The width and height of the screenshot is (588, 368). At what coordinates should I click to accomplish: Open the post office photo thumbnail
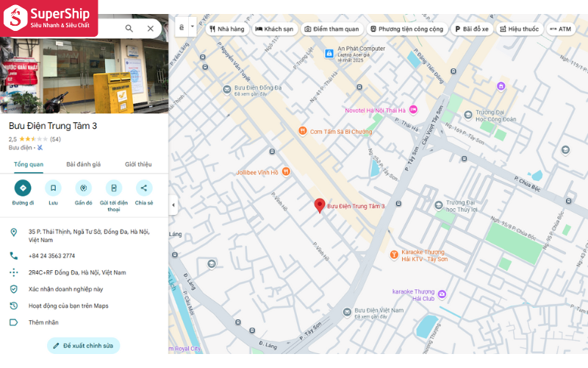tap(84, 76)
